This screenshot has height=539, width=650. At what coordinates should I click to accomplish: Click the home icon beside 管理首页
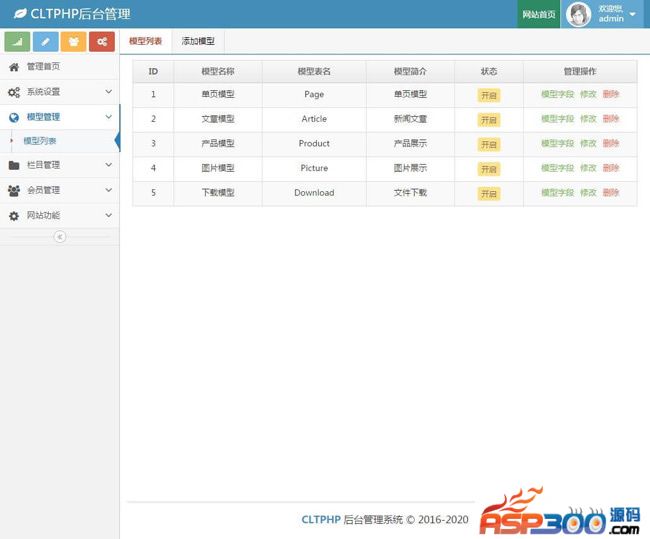tap(14, 67)
